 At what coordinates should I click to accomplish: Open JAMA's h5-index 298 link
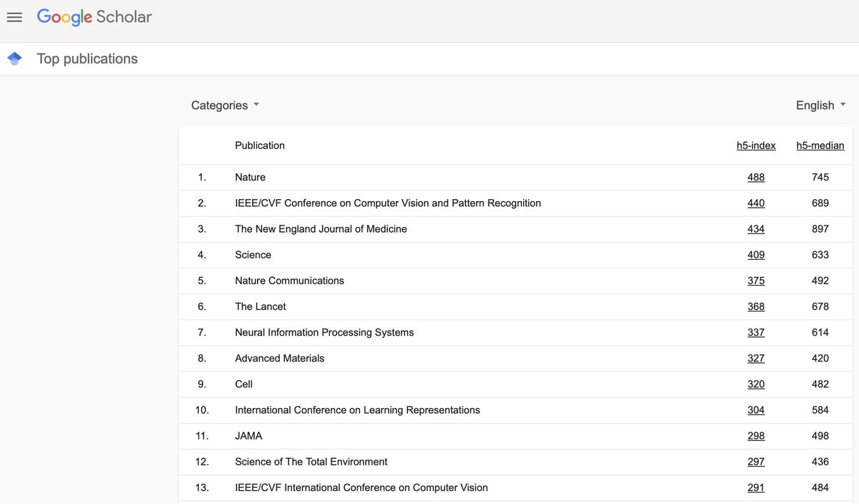pyautogui.click(x=756, y=436)
